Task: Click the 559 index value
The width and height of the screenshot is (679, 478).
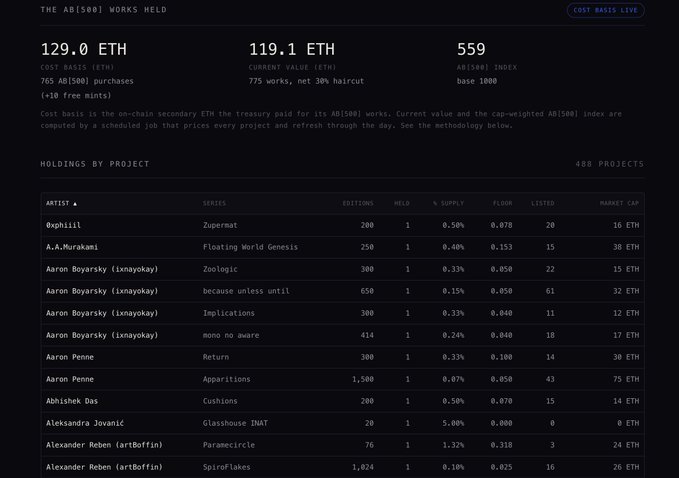Action: [x=471, y=49]
